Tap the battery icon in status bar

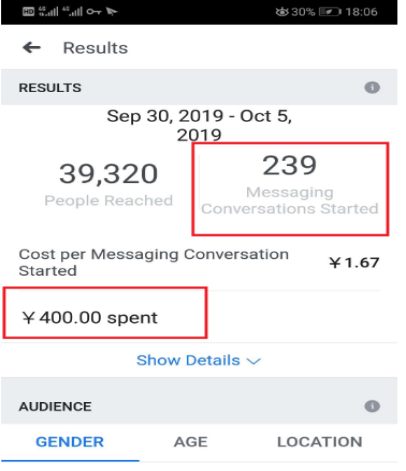point(330,12)
